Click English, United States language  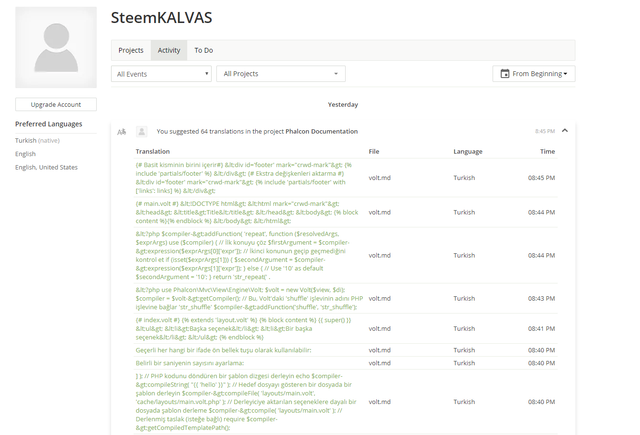46,167
